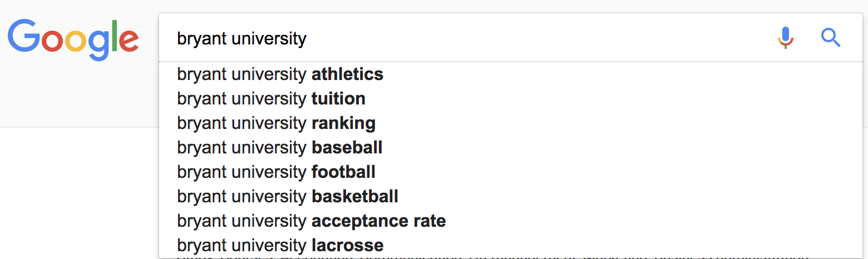
Task: Focus the search box containing bryant university
Action: pyautogui.click(x=467, y=38)
